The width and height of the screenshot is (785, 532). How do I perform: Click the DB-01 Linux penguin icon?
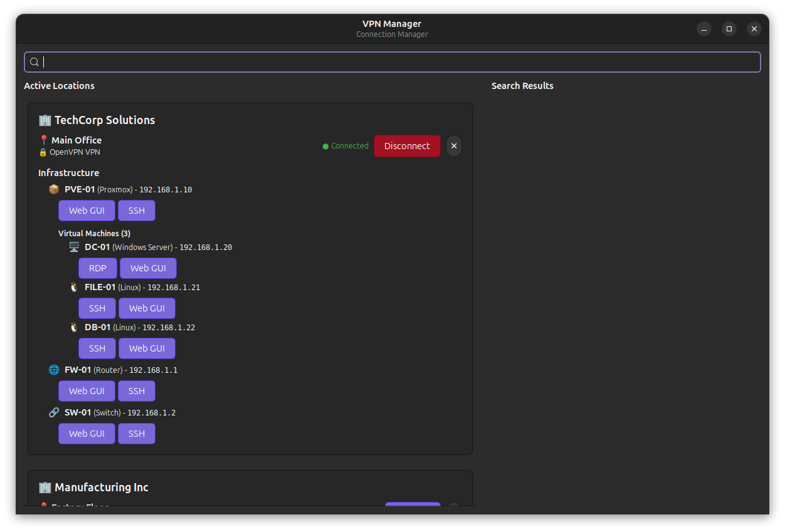[x=74, y=327]
